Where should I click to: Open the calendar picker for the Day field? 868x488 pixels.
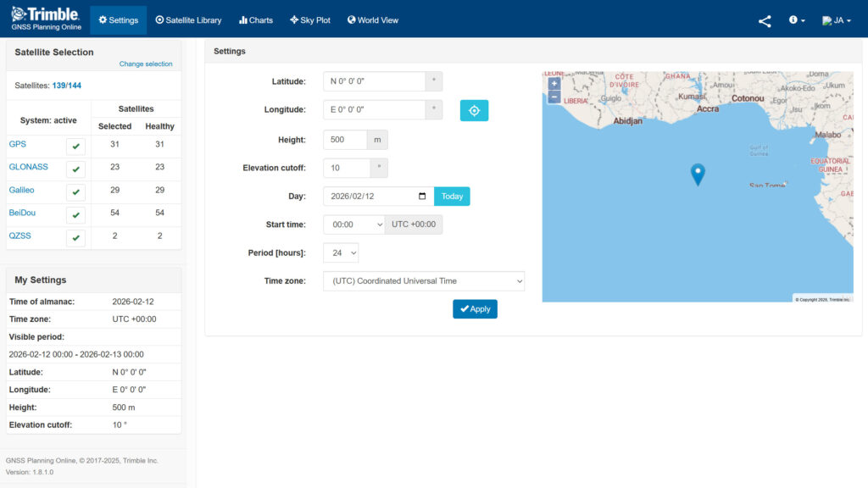[422, 196]
